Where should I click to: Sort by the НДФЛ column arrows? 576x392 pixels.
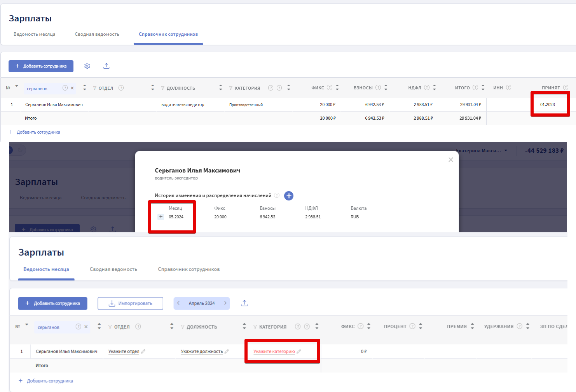[435, 87]
